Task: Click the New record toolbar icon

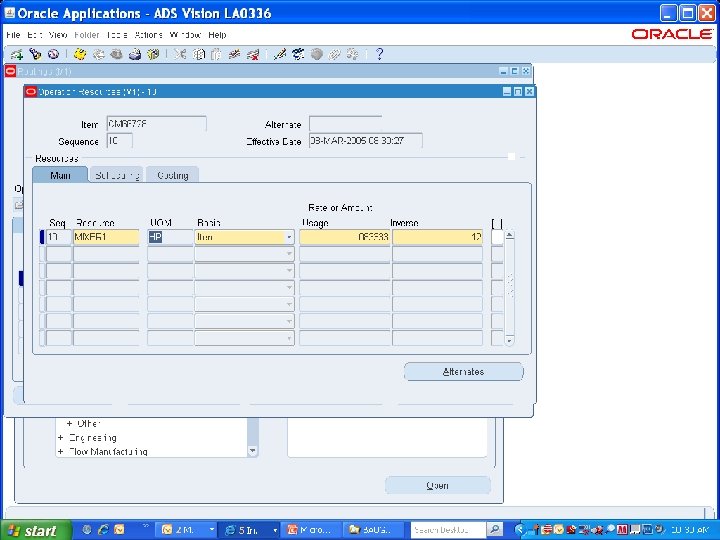Action: coord(17,55)
